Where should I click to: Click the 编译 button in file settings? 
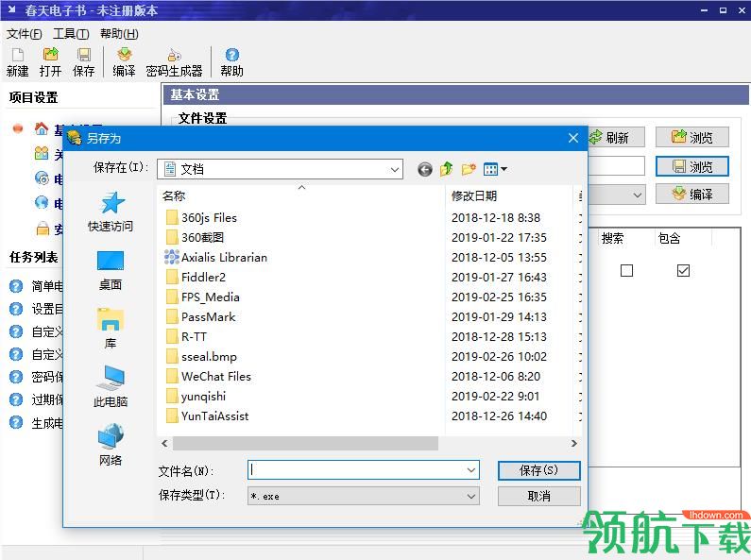pyautogui.click(x=692, y=194)
